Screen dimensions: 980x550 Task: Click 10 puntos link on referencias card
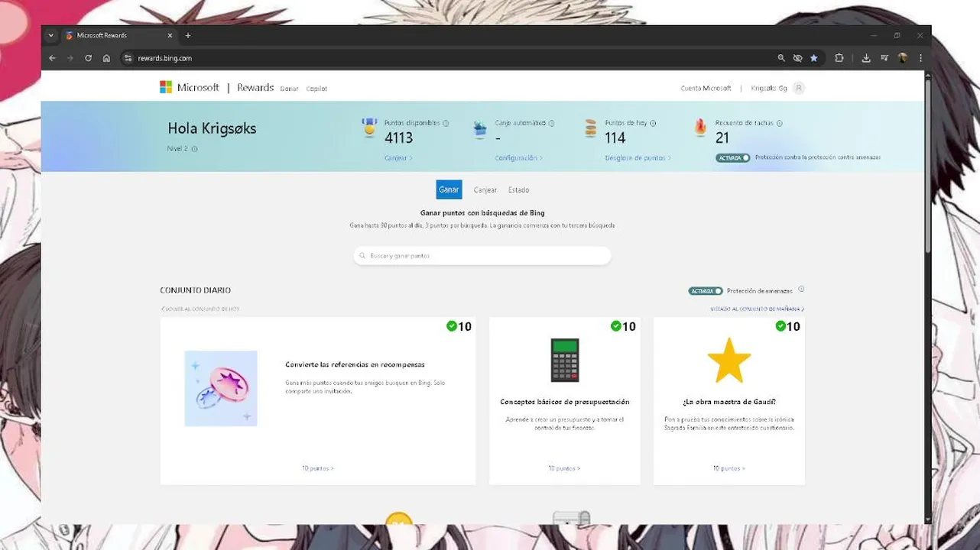pos(317,468)
